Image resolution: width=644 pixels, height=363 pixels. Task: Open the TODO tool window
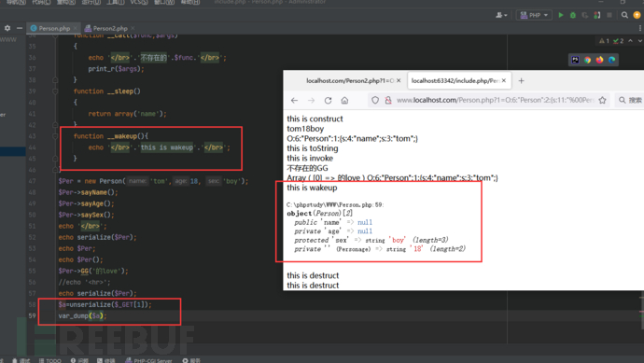click(50, 360)
